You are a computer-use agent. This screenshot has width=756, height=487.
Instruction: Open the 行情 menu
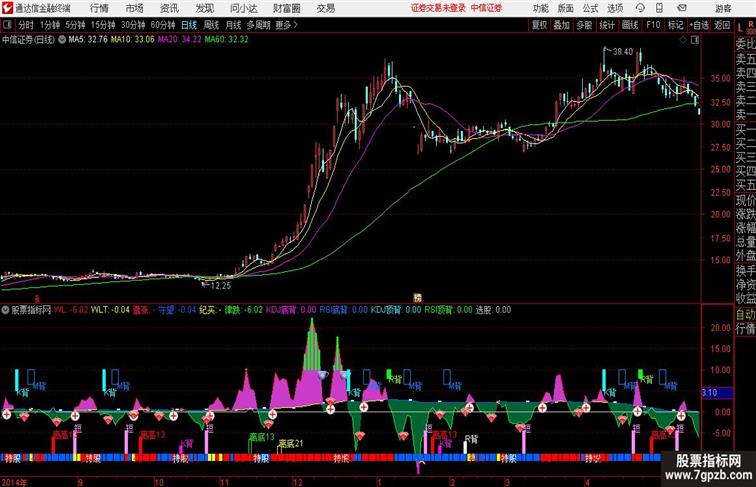click(99, 8)
